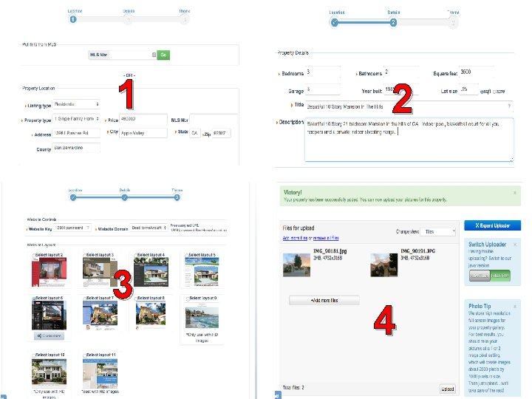Click the blue Expand Uploader button

(493, 225)
